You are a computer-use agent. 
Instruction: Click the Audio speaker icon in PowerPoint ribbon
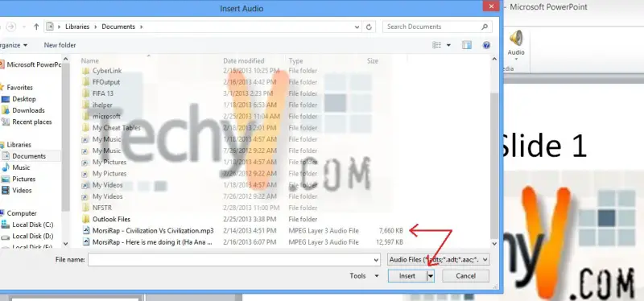(516, 38)
